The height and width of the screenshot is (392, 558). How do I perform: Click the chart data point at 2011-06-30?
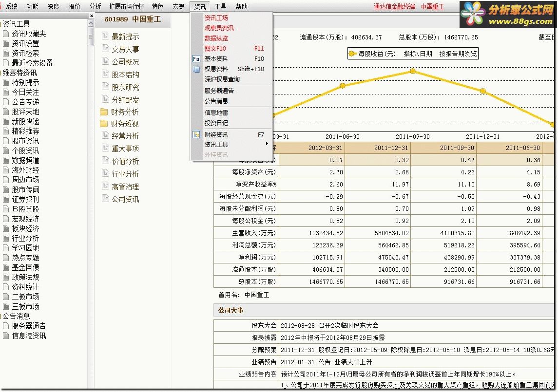click(x=342, y=86)
